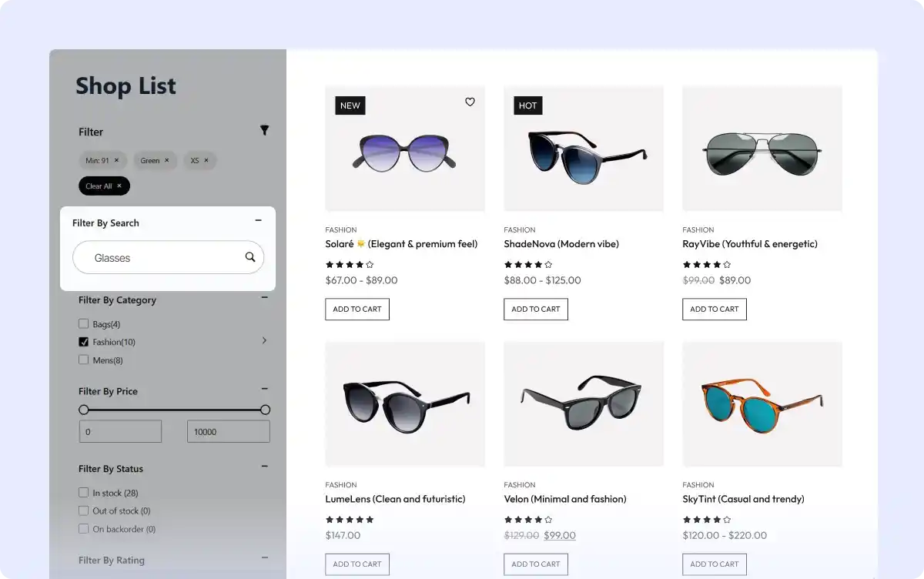Collapse the Filter By Search section

[259, 221]
